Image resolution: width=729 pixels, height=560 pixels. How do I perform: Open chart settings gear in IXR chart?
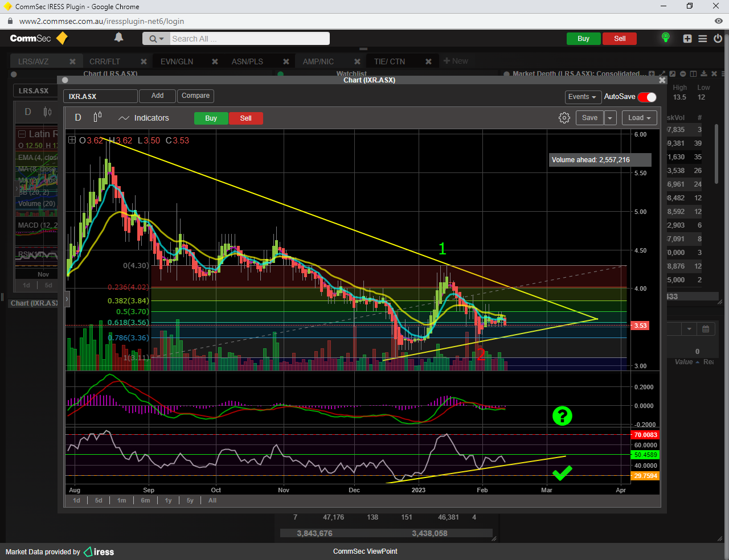click(x=564, y=118)
